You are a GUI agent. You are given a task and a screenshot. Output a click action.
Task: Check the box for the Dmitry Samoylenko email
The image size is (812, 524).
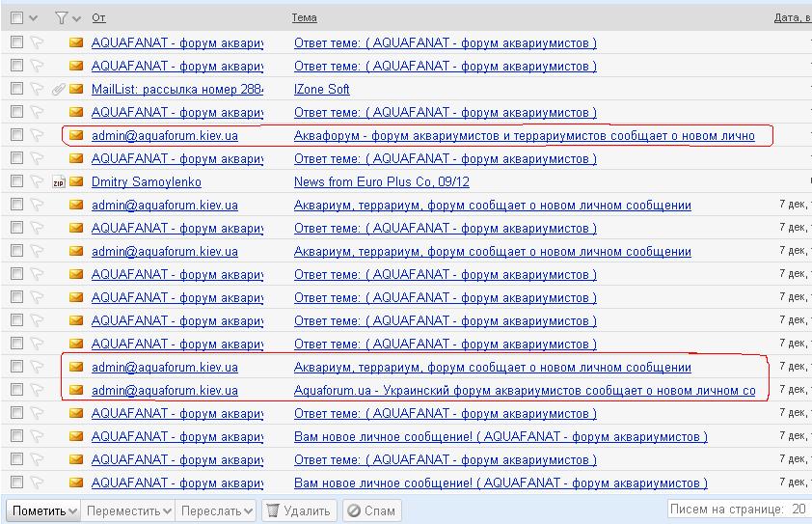coord(16,181)
